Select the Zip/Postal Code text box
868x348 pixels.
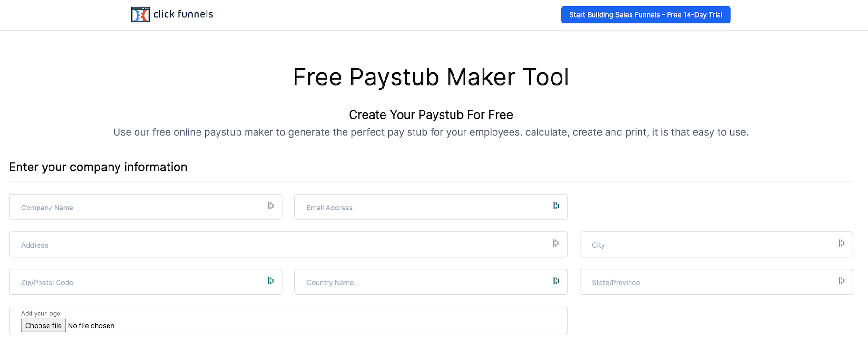tap(138, 282)
